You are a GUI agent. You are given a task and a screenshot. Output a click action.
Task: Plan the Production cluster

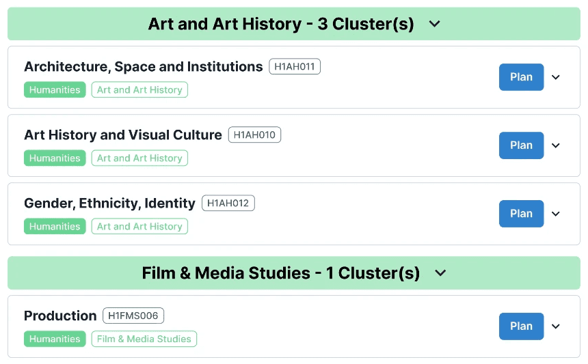pyautogui.click(x=521, y=326)
